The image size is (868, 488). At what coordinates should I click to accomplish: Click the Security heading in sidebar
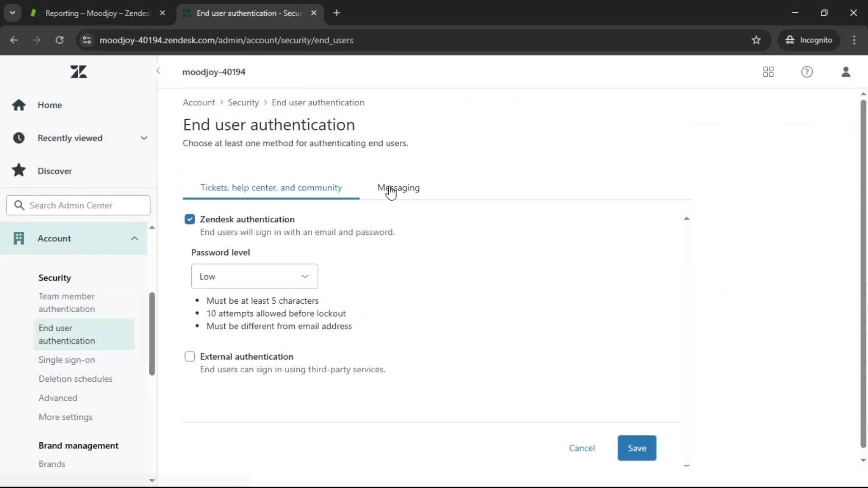coord(55,277)
